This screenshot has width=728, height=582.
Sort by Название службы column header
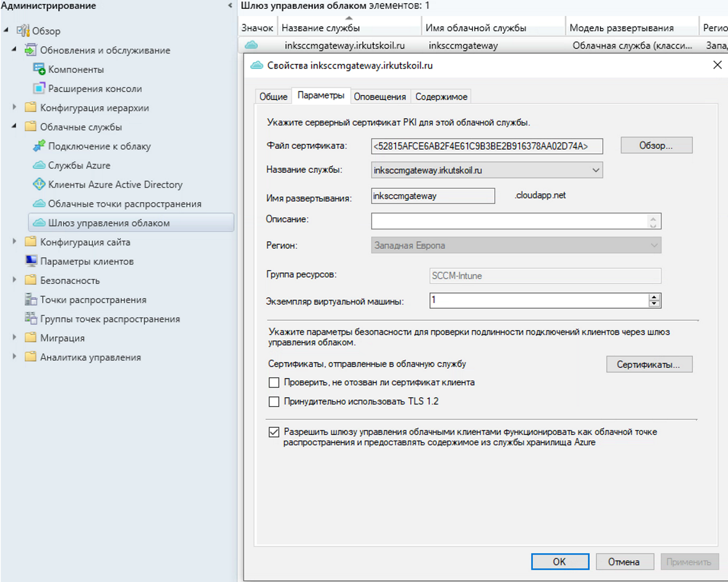click(349, 28)
